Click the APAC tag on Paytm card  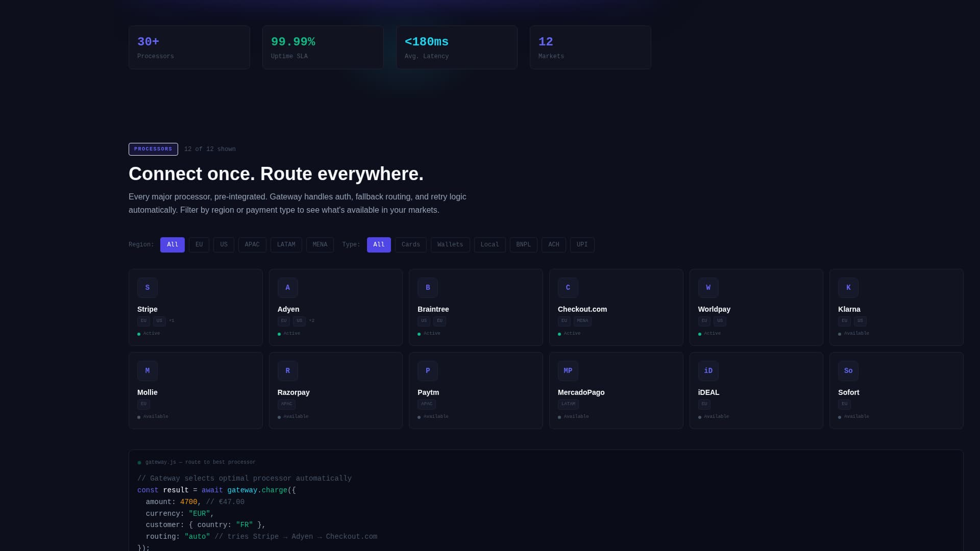[426, 404]
